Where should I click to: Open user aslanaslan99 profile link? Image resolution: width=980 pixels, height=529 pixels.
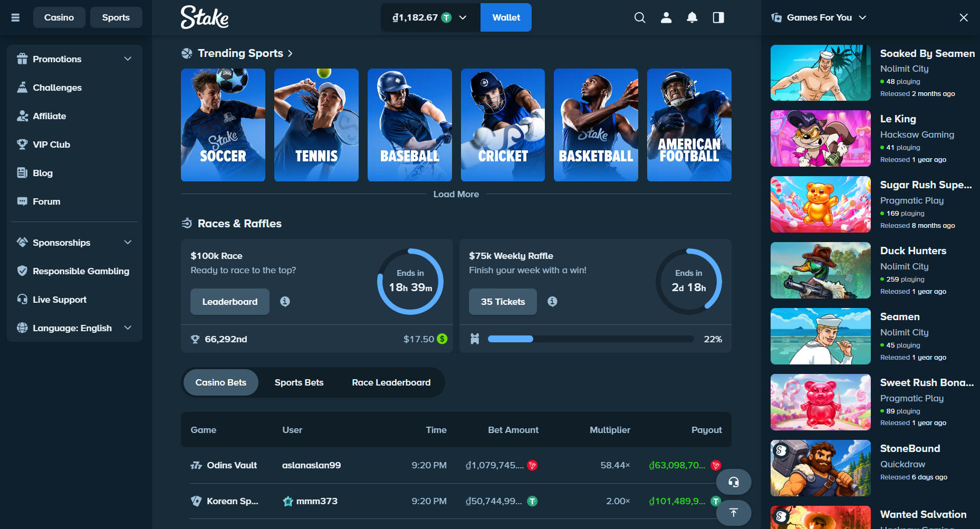pos(311,465)
